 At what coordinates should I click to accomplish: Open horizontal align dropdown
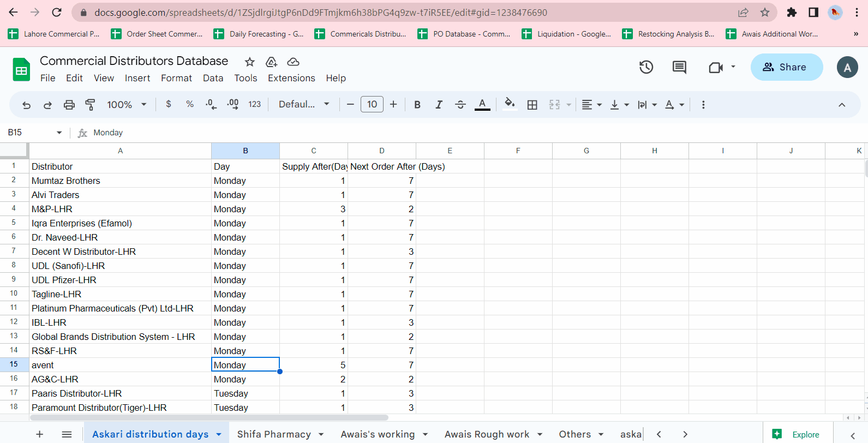click(592, 105)
